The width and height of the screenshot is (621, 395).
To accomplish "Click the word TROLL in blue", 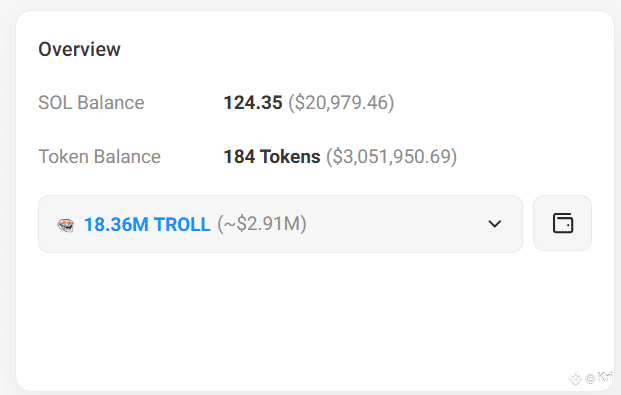I will click(182, 224).
